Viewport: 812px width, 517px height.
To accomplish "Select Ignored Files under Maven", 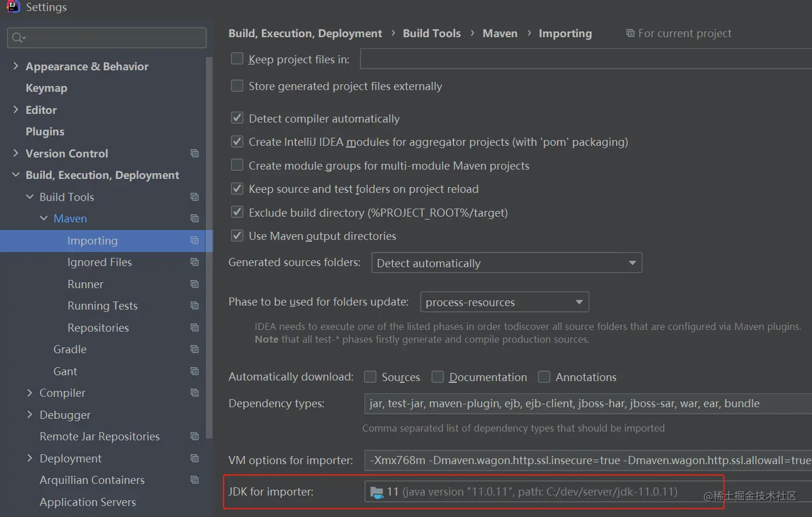I will 99,263.
